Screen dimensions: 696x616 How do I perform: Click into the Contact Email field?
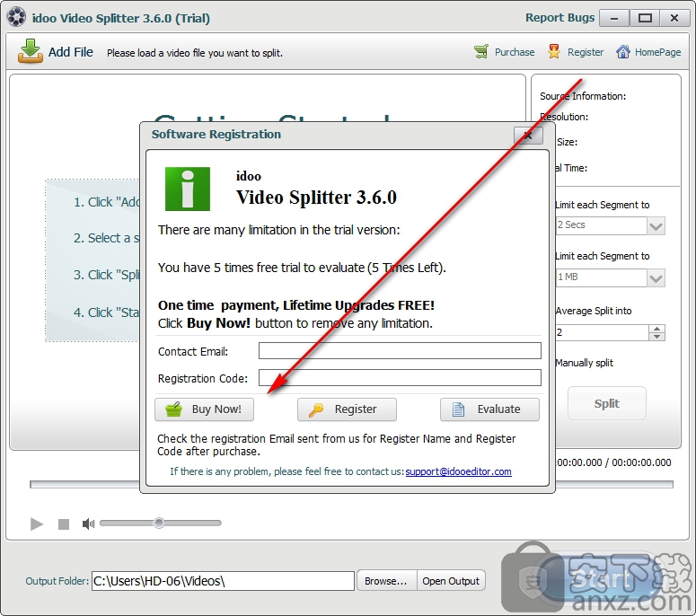(x=400, y=350)
